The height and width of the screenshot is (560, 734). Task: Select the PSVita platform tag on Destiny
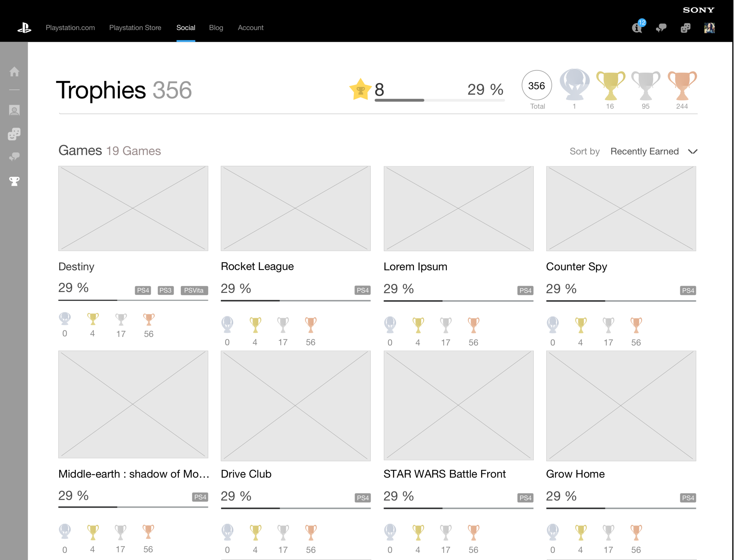194,290
